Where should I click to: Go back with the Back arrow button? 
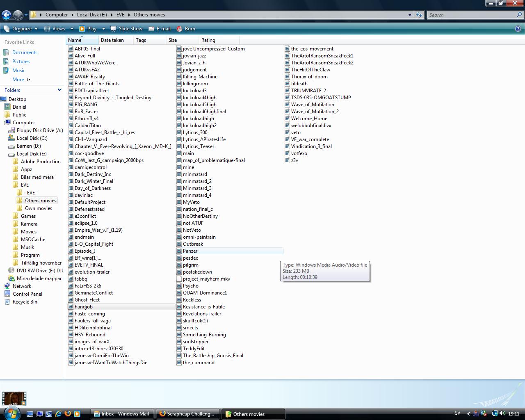[x=6, y=15]
